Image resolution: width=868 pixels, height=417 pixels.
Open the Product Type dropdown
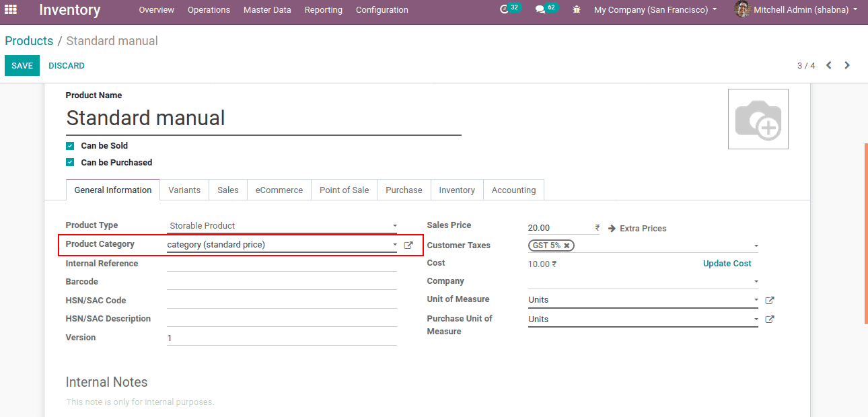pyautogui.click(x=283, y=226)
